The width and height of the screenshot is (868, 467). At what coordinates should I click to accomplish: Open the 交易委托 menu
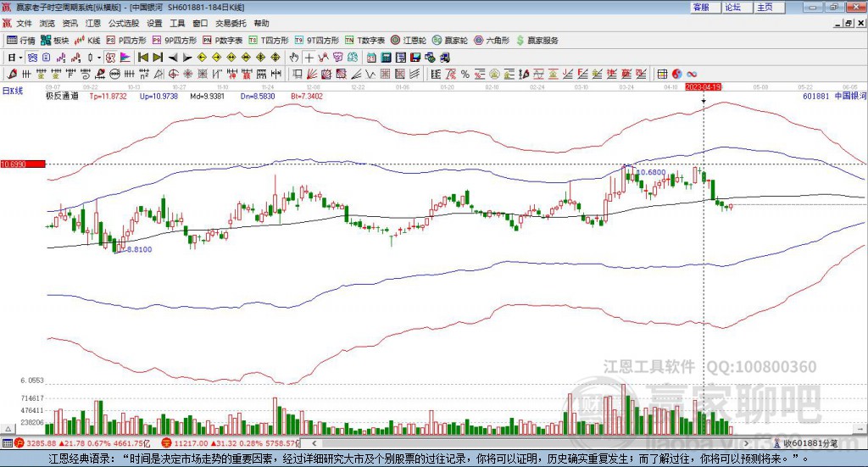click(231, 23)
